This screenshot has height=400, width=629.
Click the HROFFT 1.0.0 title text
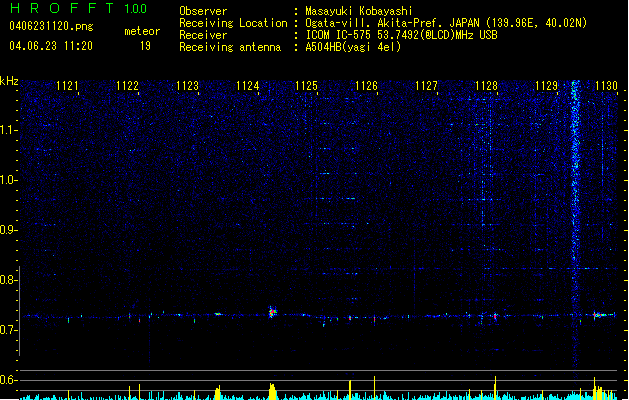[78, 8]
